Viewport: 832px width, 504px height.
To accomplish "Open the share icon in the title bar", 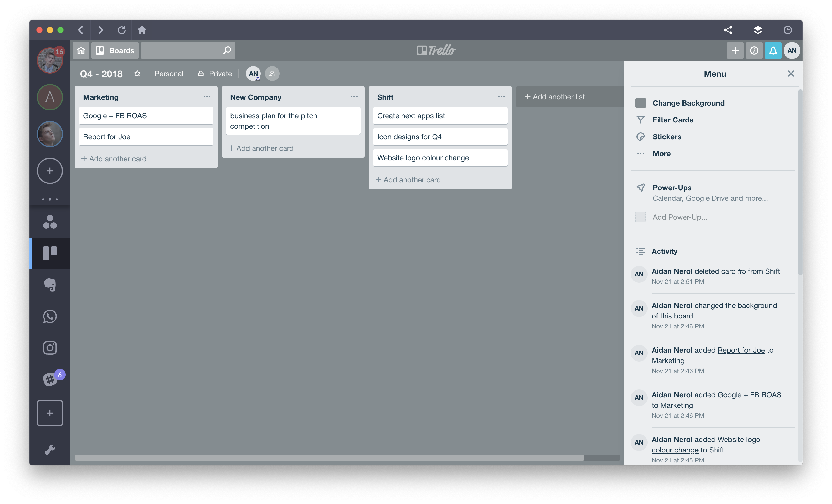I will 728,30.
